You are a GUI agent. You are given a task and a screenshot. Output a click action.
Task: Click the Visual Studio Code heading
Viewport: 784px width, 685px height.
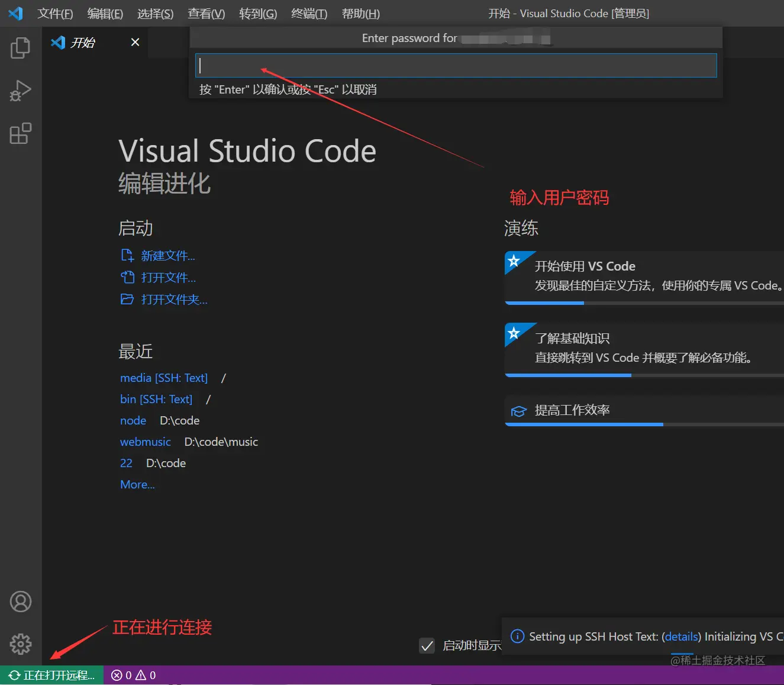pyautogui.click(x=247, y=151)
